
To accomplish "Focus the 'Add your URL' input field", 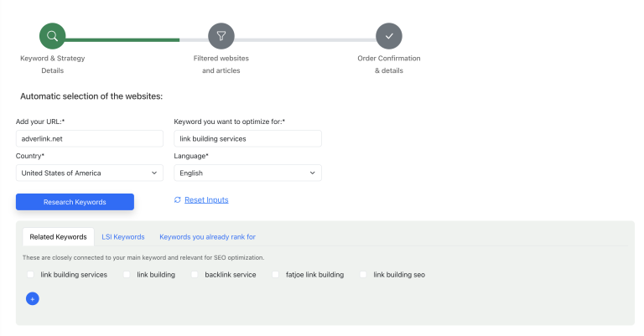I will click(x=90, y=138).
